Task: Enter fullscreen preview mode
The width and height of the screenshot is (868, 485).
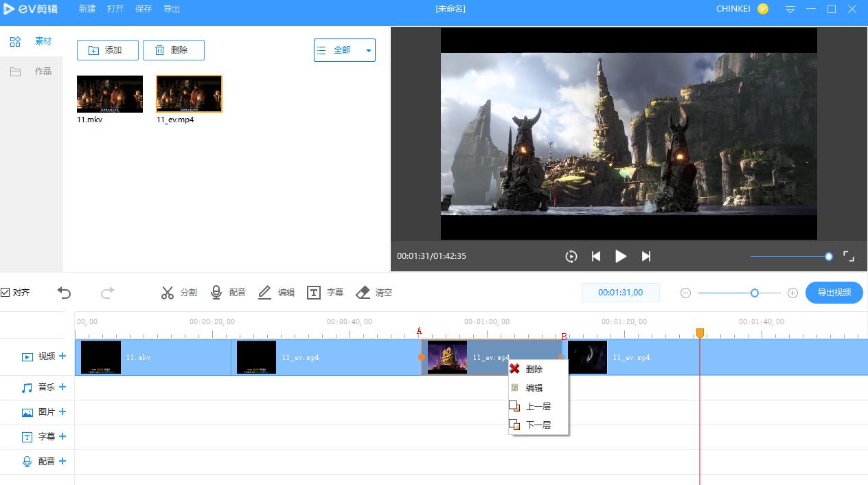Action: coord(849,256)
